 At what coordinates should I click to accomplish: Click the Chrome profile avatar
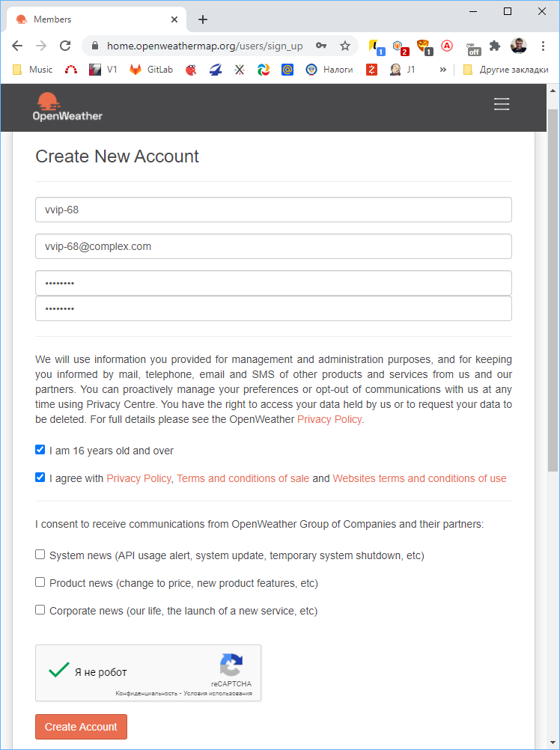coord(519,46)
